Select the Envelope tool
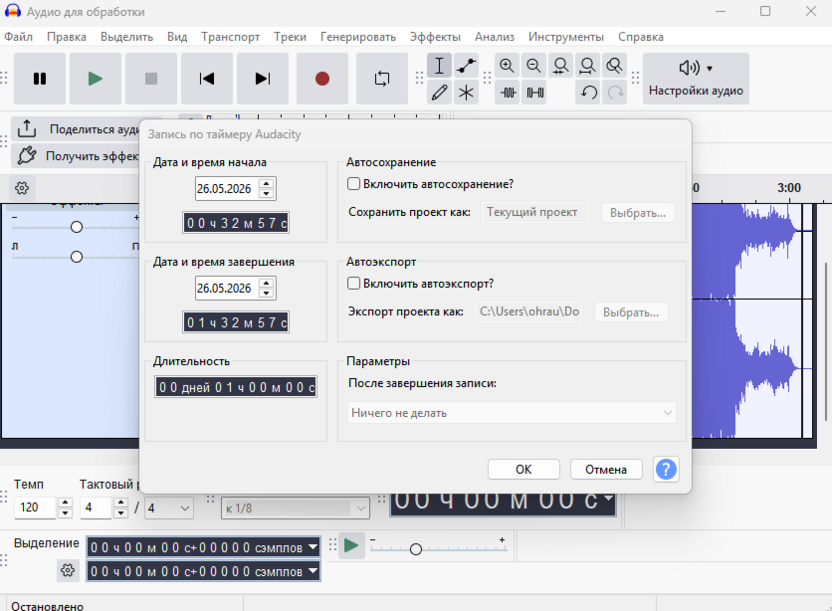This screenshot has width=832, height=611. tap(466, 66)
